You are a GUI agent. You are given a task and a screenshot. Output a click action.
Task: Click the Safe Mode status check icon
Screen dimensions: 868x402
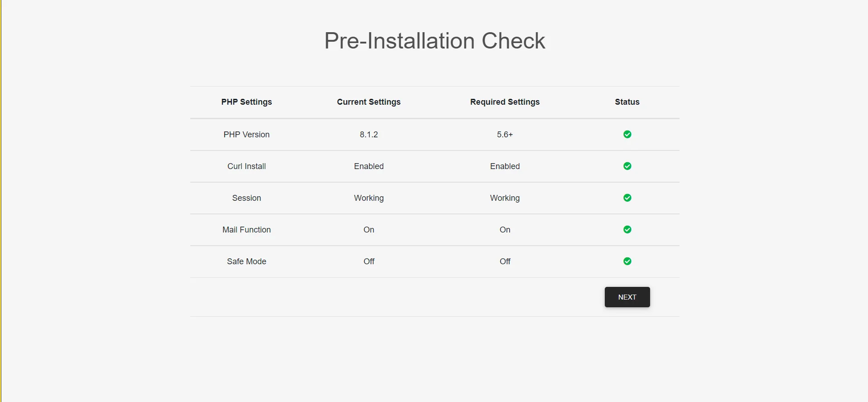point(627,261)
